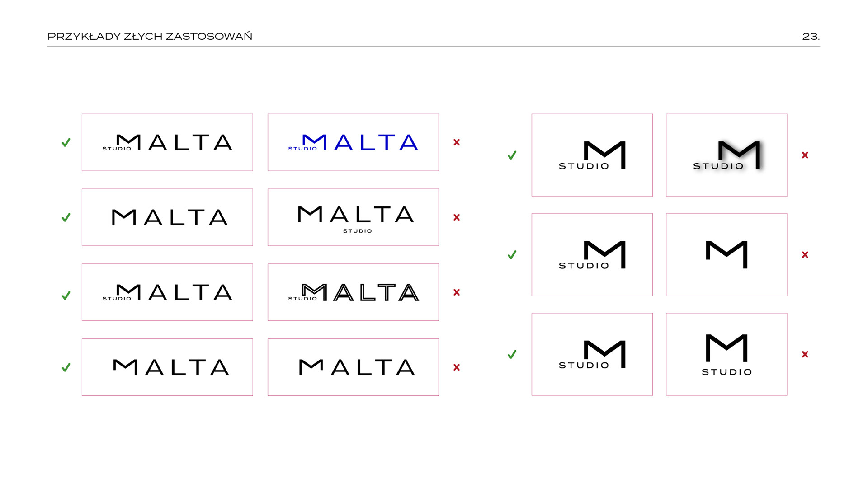This screenshot has width=868, height=488.
Task: Click the red X beside the blue MALTA logo
Action: (x=457, y=142)
